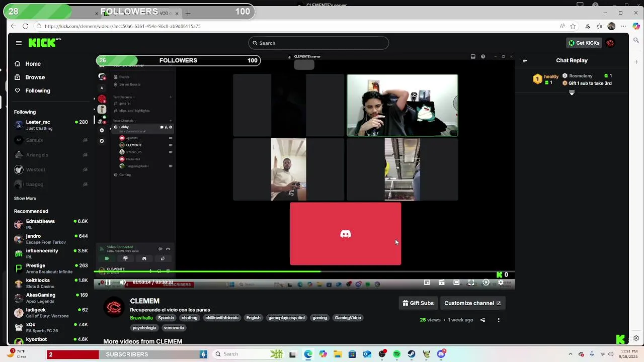This screenshot has width=644, height=362.
Task: Open Edge favorites list
Action: pos(599,26)
